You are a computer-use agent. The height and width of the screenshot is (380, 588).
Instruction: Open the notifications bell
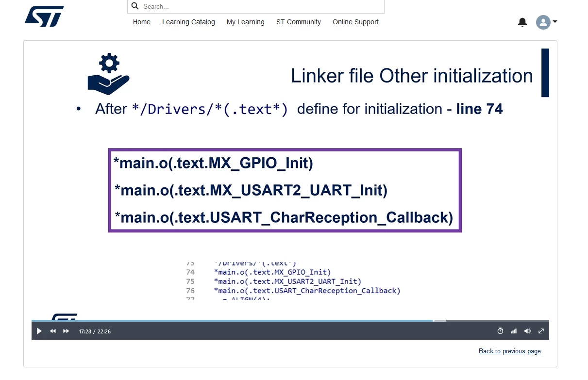coord(522,22)
